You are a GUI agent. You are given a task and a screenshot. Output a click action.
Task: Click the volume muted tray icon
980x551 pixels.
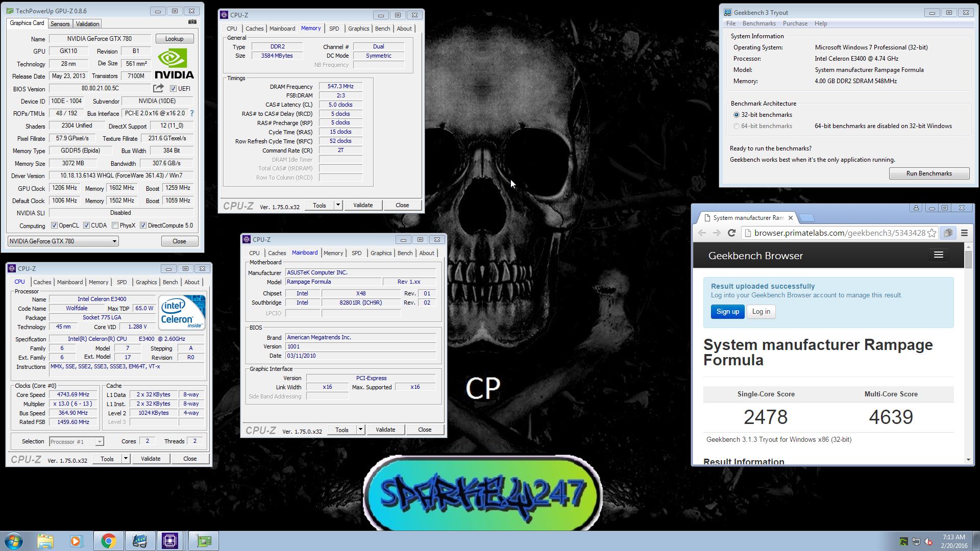click(928, 541)
